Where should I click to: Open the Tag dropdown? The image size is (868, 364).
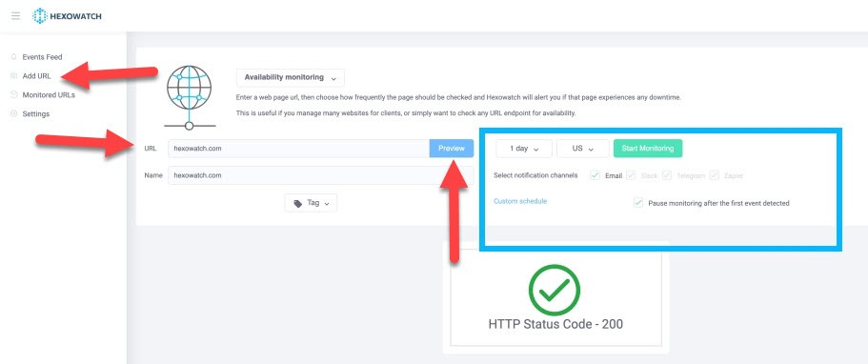click(x=311, y=203)
